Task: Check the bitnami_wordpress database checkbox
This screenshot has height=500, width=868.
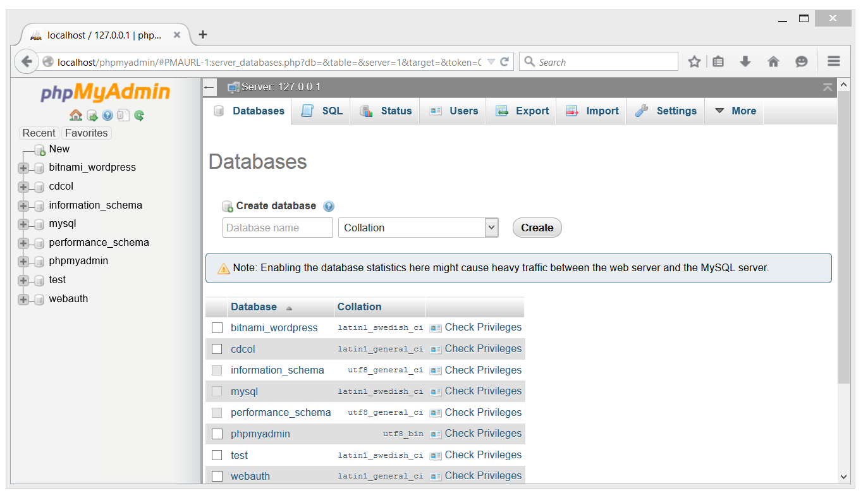Action: pyautogui.click(x=217, y=327)
